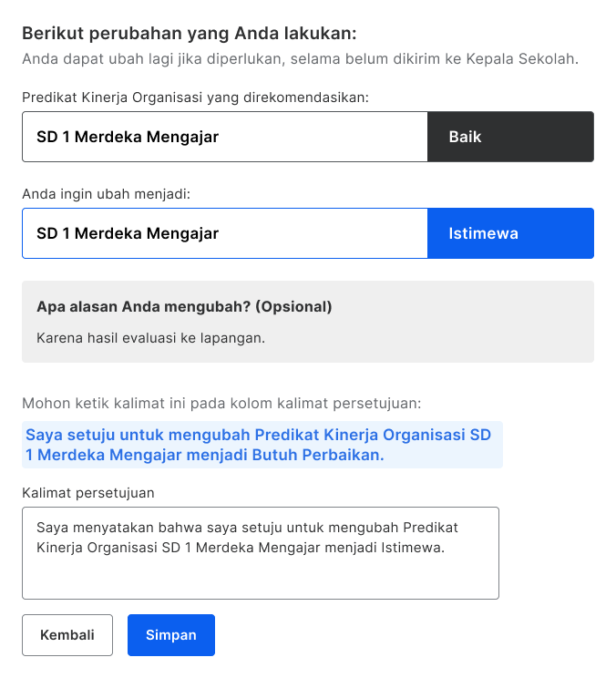The height and width of the screenshot is (678, 616).
Task: Click the blue Simpan button
Action: coord(171,635)
